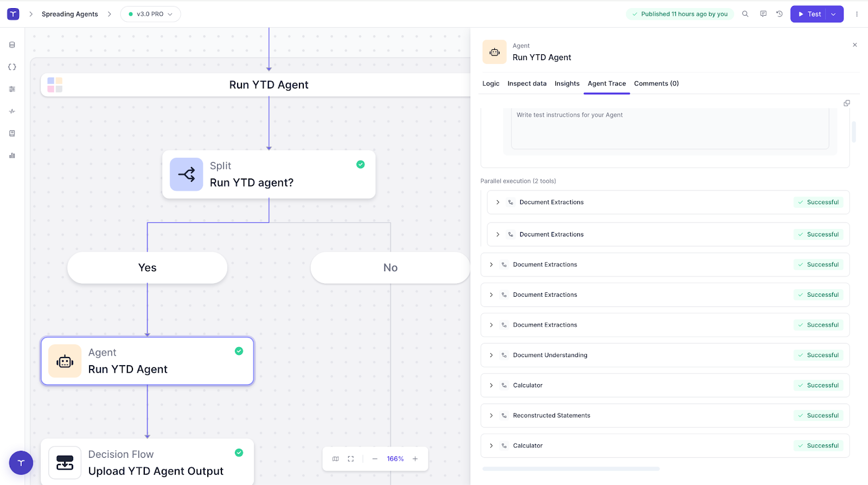Viewport: 868px width, 485px height.
Task: Click the fit-to-screen icon in zoom bar
Action: click(350, 459)
